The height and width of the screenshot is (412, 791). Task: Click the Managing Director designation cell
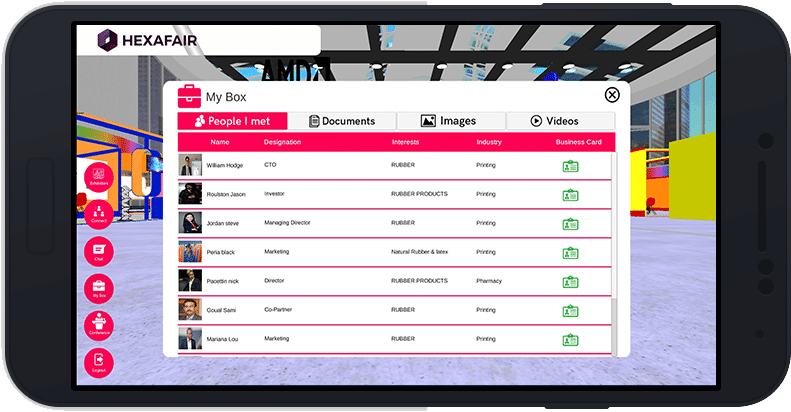(x=287, y=222)
